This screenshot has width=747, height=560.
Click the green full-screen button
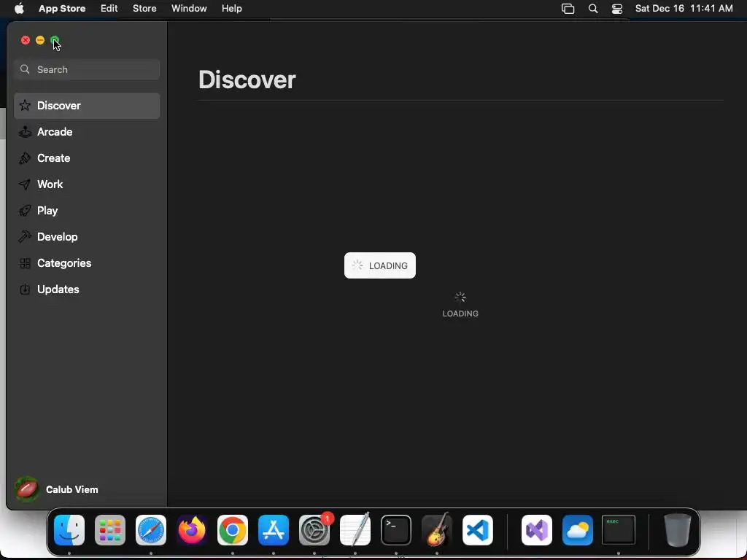pyautogui.click(x=55, y=40)
